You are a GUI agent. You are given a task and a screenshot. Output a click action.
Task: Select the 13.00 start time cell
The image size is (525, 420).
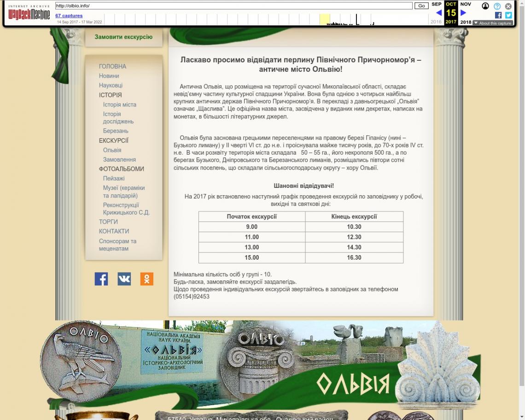(252, 247)
